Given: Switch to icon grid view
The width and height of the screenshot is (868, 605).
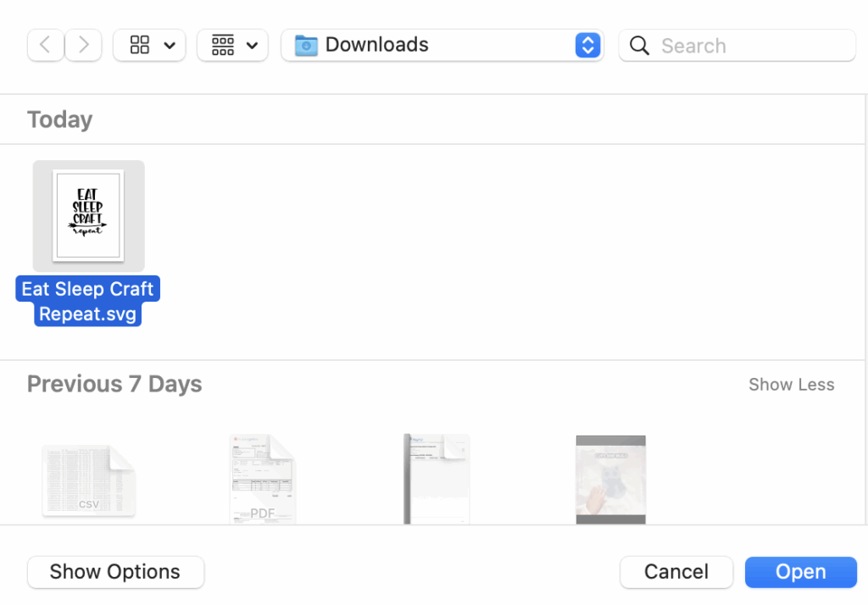Looking at the screenshot, I should click(140, 45).
